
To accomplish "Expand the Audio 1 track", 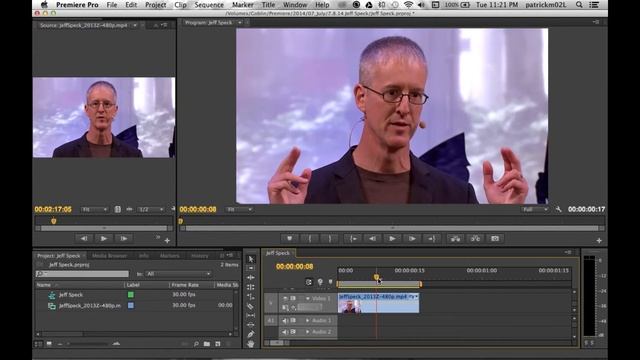I will [x=307, y=320].
